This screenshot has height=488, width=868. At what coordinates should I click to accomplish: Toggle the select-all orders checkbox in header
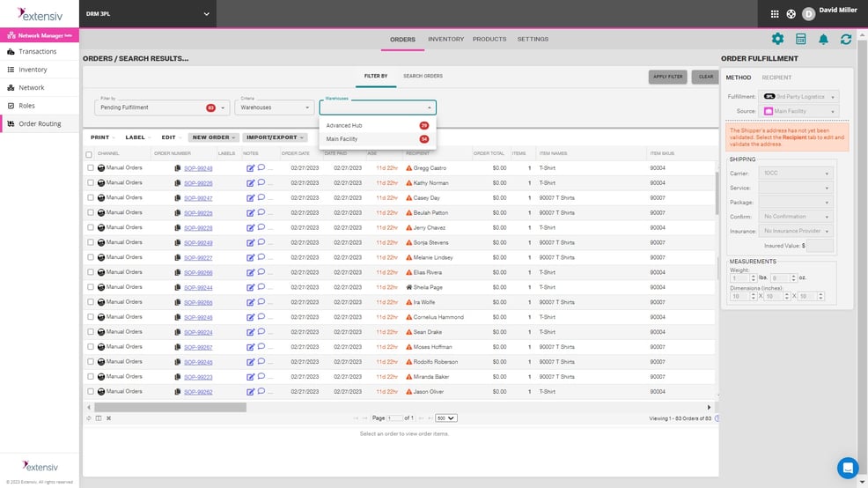(x=89, y=154)
